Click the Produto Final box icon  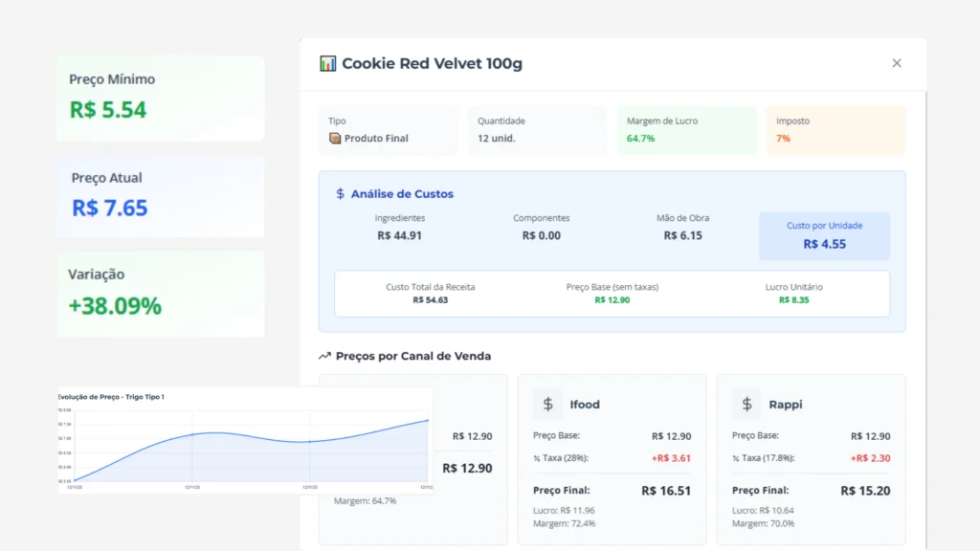tap(335, 139)
